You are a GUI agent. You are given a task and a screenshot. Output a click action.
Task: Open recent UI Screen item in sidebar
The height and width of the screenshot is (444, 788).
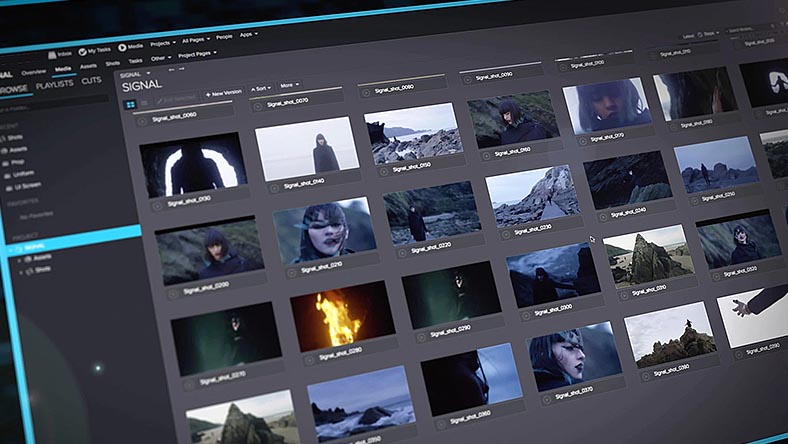[25, 186]
